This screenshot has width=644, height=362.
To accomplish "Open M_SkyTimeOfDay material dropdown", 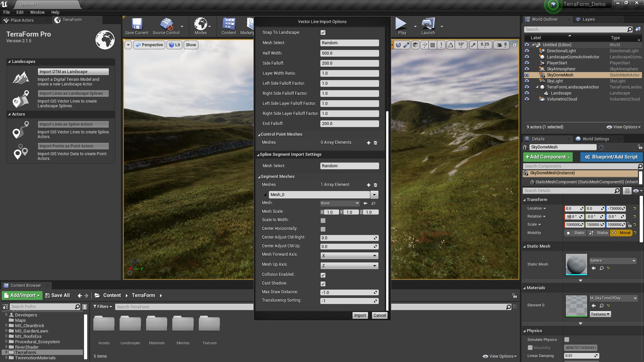I will click(x=613, y=298).
